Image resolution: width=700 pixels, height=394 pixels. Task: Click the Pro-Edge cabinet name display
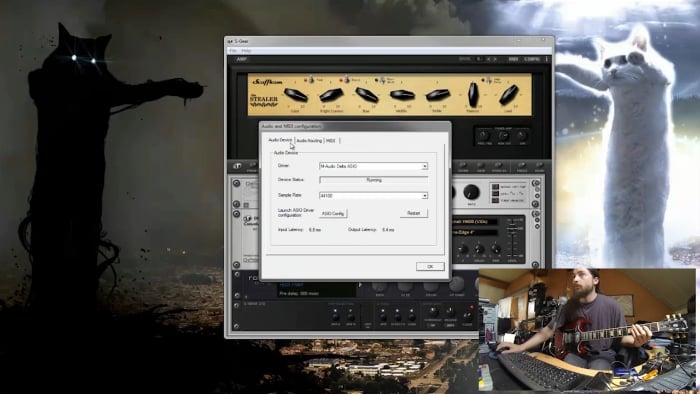coord(474,232)
